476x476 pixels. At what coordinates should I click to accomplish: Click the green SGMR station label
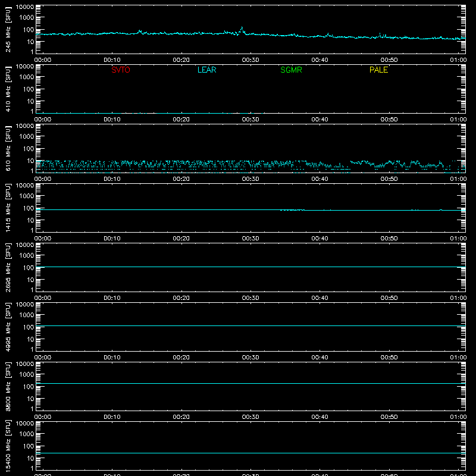coord(291,70)
